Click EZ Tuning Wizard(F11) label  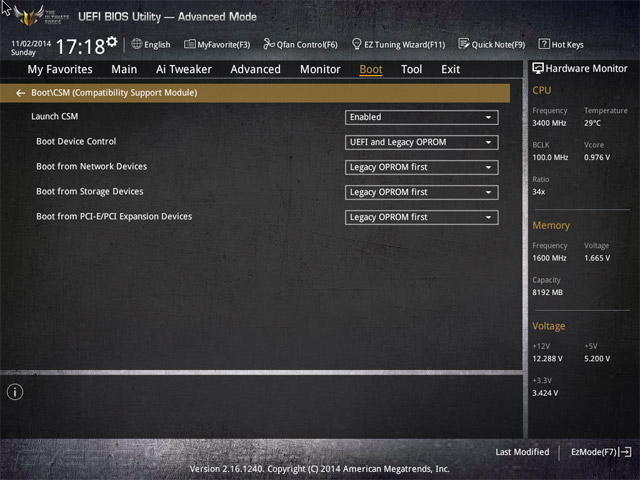(404, 44)
